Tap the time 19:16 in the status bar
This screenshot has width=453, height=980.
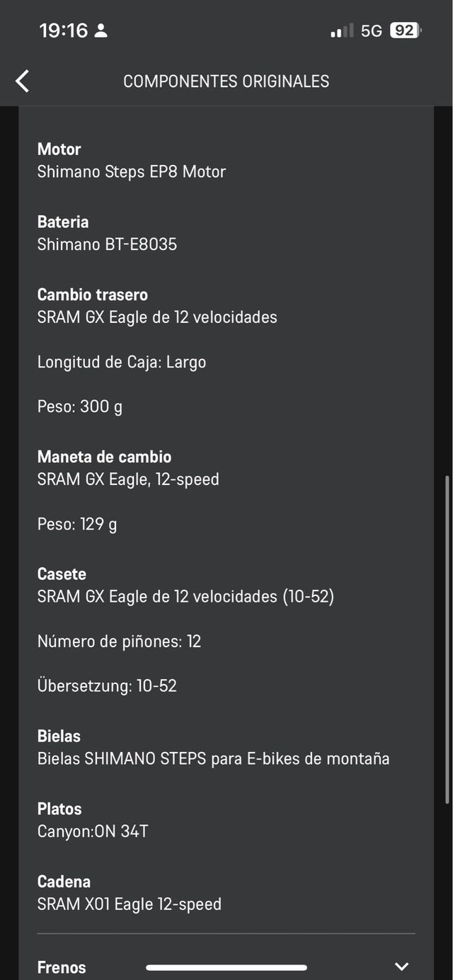[x=65, y=31]
